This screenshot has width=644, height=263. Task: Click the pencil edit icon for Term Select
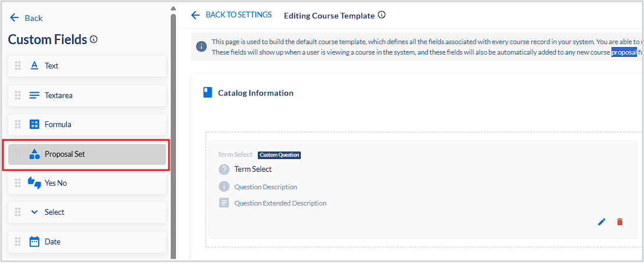tap(602, 222)
